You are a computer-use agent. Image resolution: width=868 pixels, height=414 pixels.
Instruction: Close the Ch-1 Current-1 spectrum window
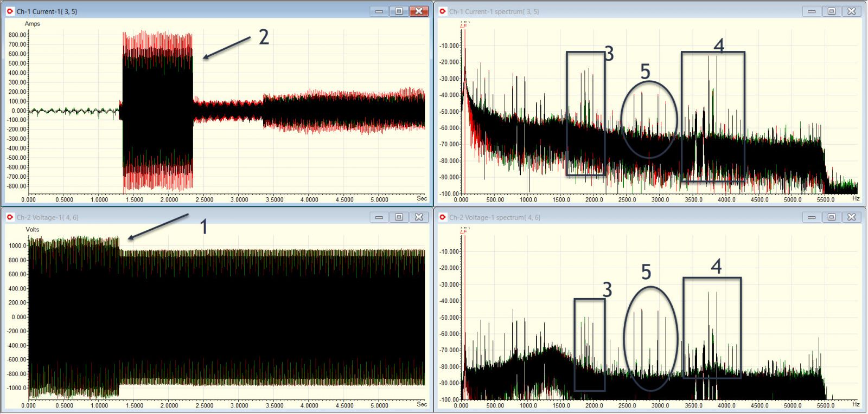(x=851, y=11)
